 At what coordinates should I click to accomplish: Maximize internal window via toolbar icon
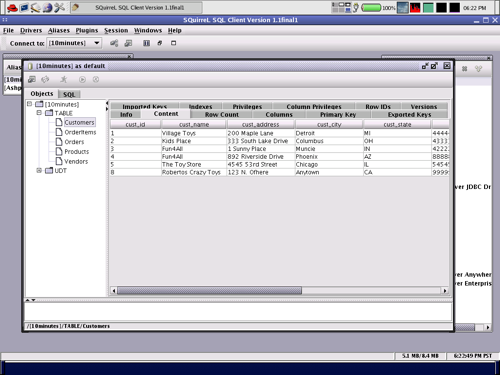(173, 43)
